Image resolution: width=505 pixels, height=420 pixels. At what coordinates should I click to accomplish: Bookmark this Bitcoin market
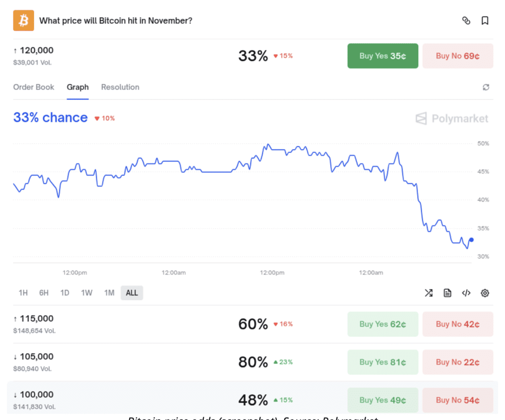point(485,21)
